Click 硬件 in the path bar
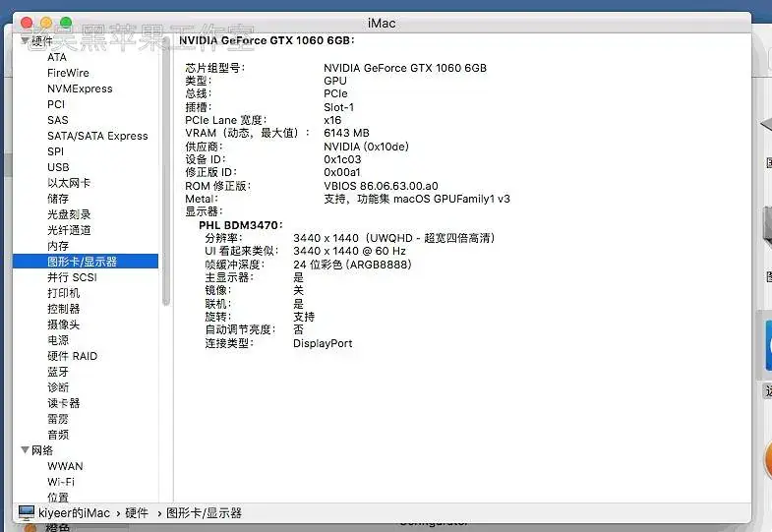The width and height of the screenshot is (772, 532). tap(137, 513)
